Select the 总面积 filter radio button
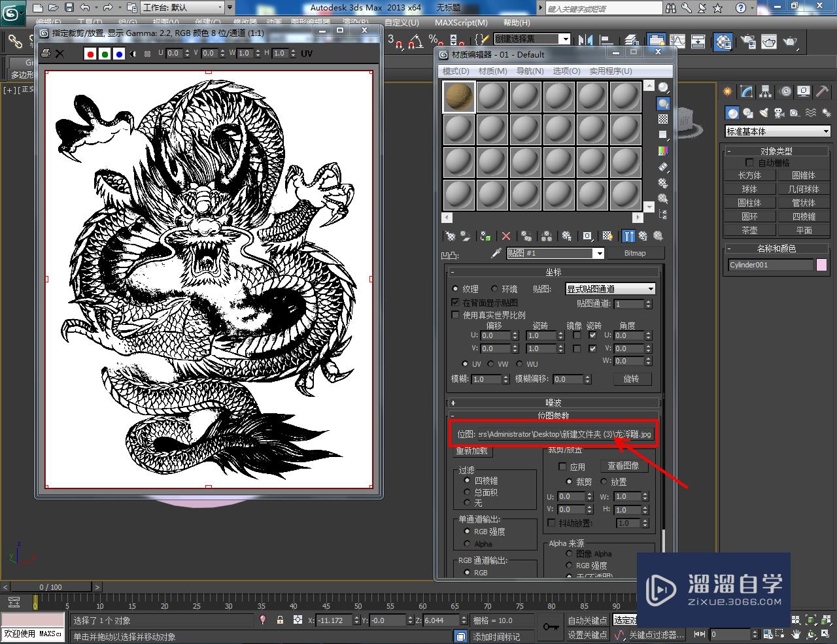The width and height of the screenshot is (837, 644). (467, 492)
